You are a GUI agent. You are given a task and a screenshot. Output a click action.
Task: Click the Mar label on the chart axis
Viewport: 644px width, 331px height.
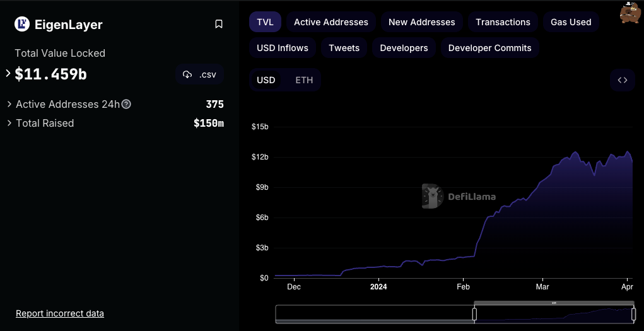pos(543,287)
